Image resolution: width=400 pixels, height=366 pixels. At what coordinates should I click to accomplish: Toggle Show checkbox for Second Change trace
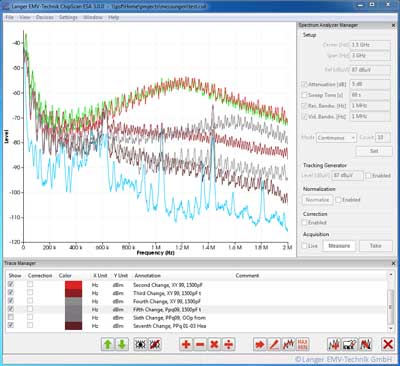tap(11, 284)
